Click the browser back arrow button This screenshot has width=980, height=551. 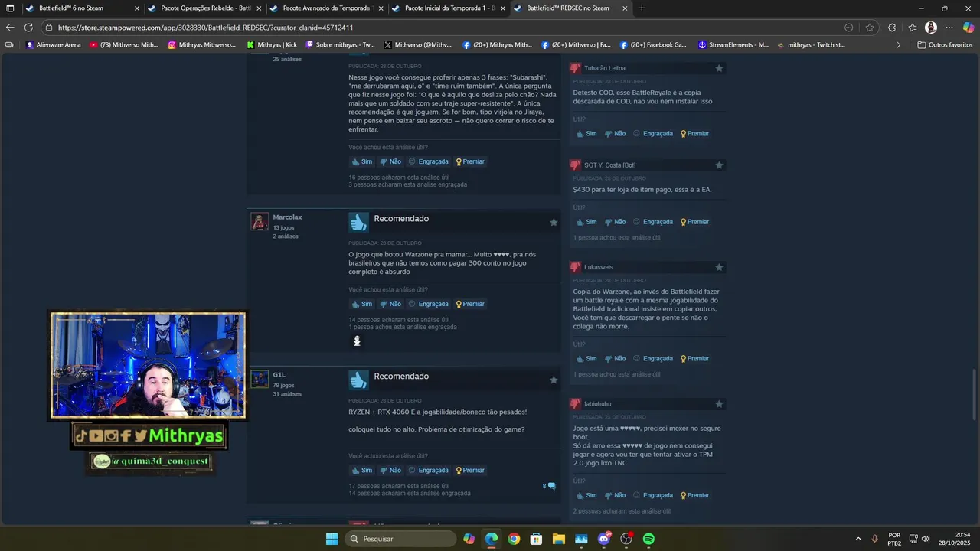point(10,28)
